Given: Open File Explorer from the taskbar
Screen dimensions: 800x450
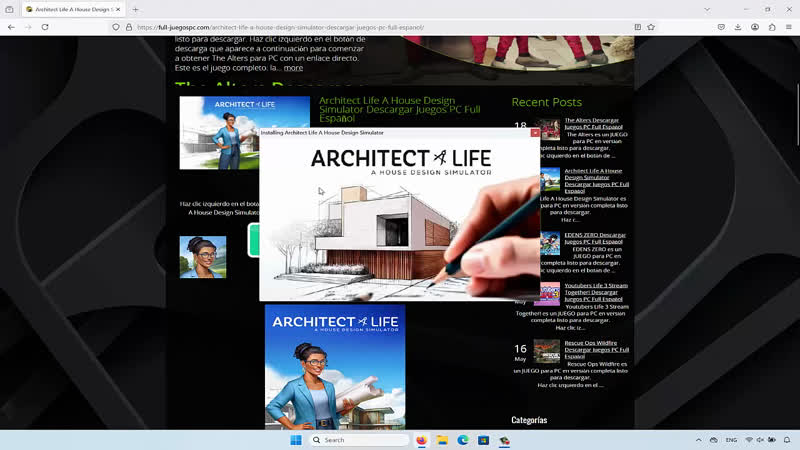Looking at the screenshot, I should (x=442, y=440).
